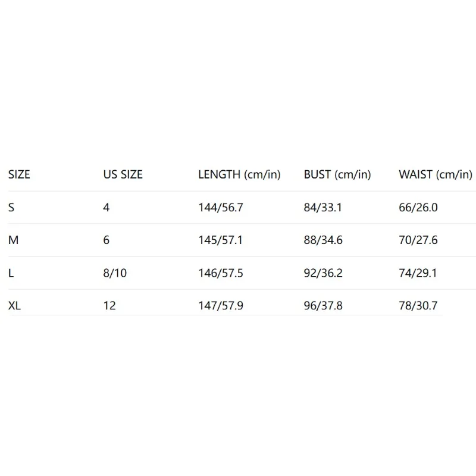Click waist value 70/27.6
The width and height of the screenshot is (476, 476).
pos(418,240)
